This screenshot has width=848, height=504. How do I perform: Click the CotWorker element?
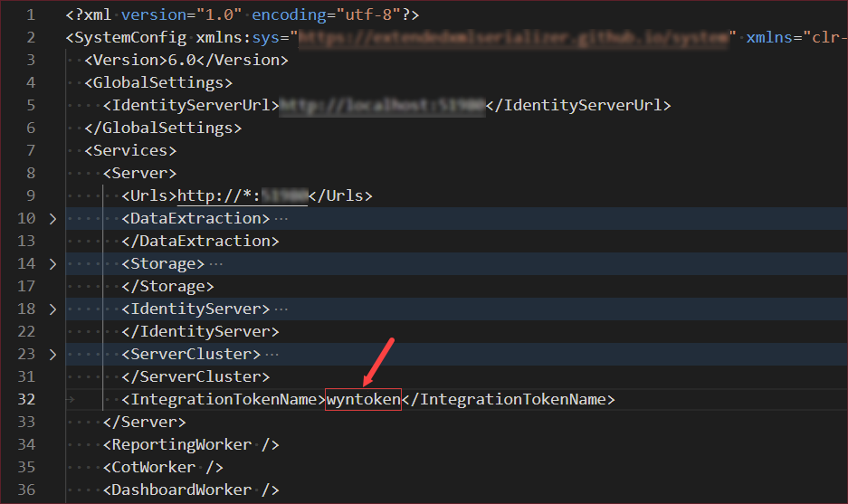163,468
